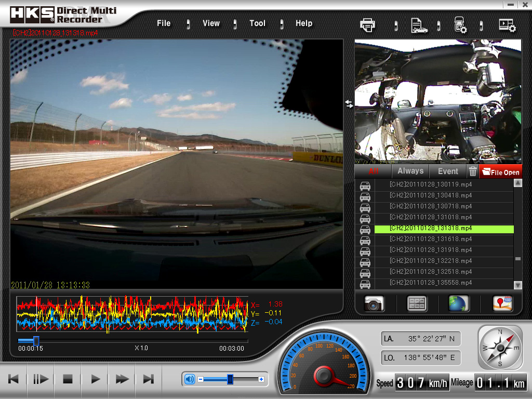The width and height of the screenshot is (532, 399).
Task: Click the main front camera video
Action: [x=177, y=164]
